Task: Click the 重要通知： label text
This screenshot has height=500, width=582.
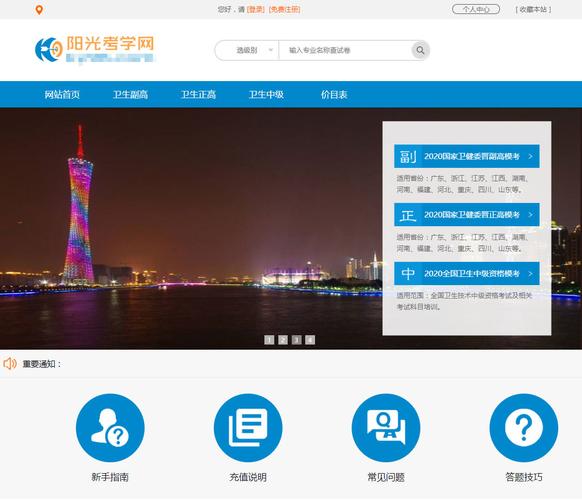Action: [x=42, y=364]
